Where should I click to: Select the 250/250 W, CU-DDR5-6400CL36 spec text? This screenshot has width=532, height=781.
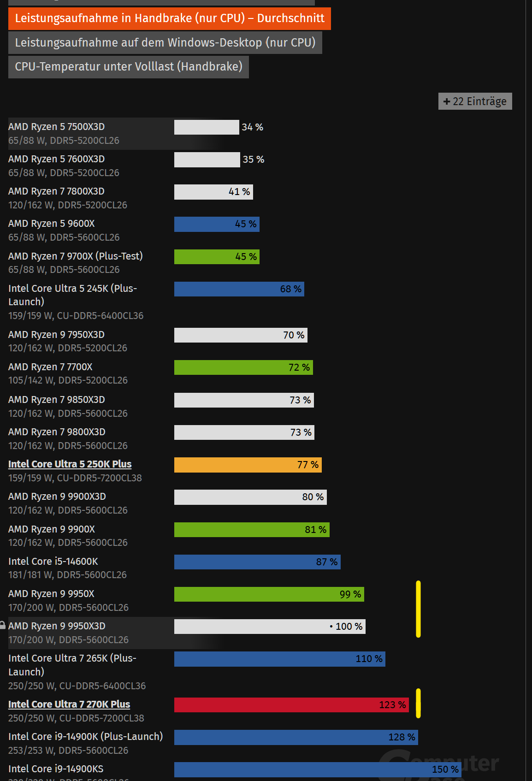(x=77, y=686)
